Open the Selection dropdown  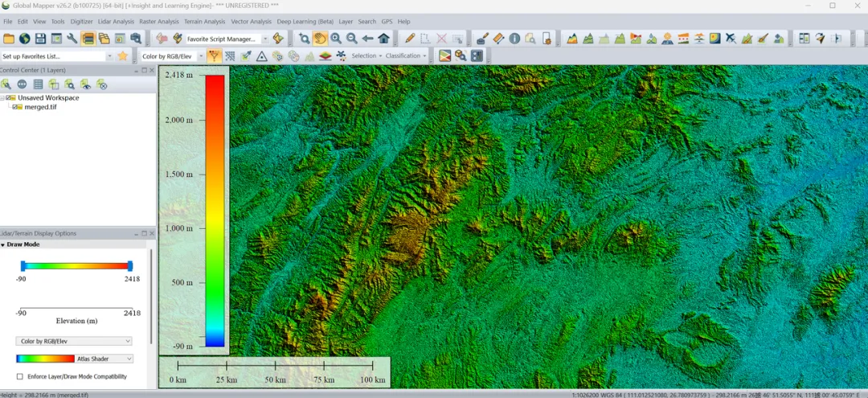click(x=366, y=56)
